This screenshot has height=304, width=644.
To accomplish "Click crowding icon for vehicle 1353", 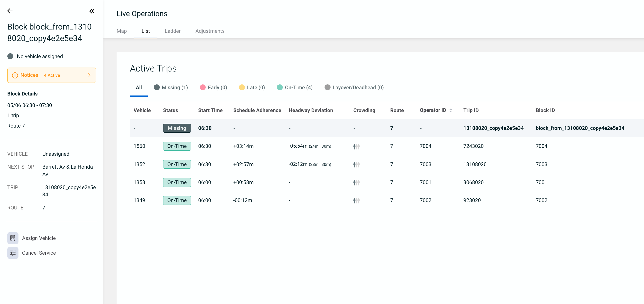I will coord(356,183).
